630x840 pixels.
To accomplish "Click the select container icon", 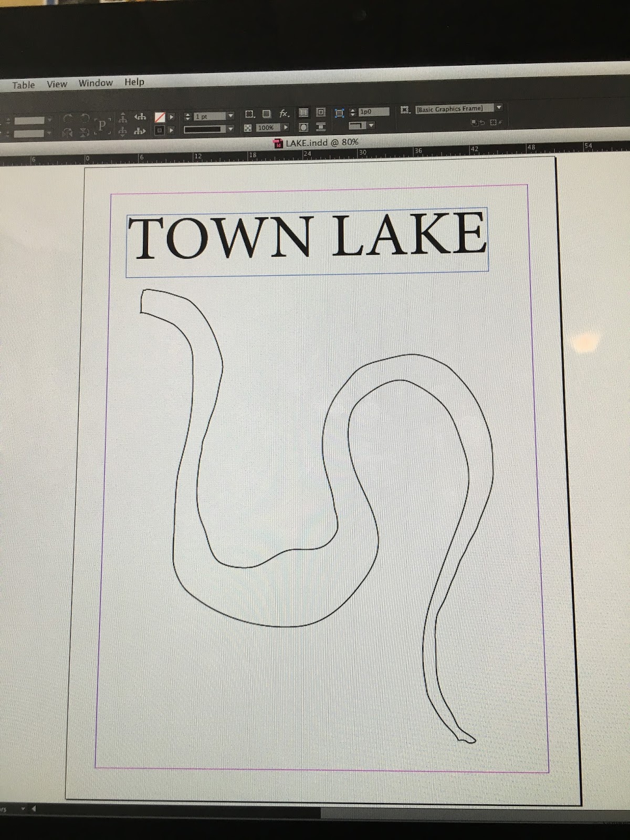I will click(123, 118).
